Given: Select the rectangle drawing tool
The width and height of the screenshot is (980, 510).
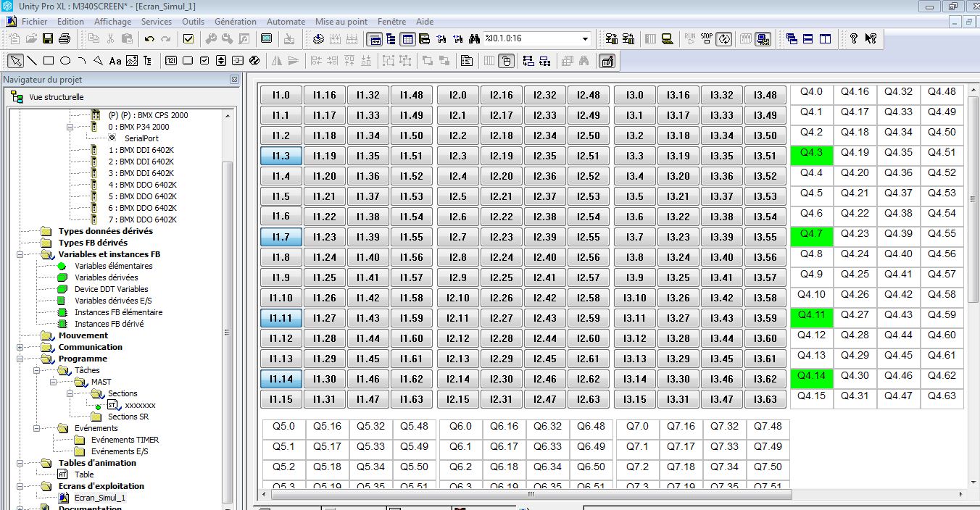Looking at the screenshot, I should [x=49, y=61].
